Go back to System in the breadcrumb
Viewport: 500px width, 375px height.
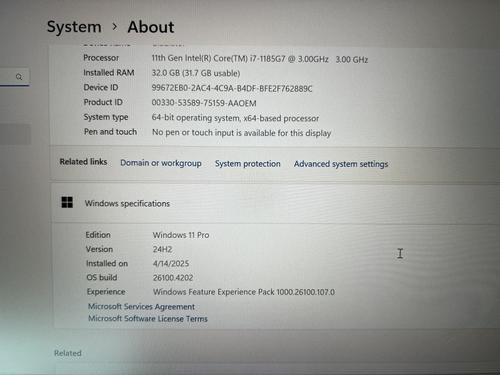(x=74, y=27)
